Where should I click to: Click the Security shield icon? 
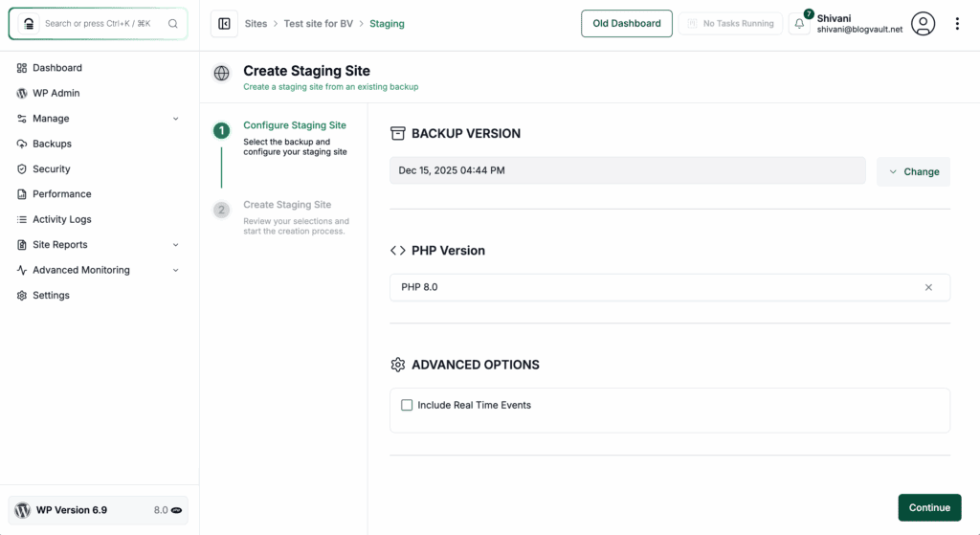coord(22,169)
